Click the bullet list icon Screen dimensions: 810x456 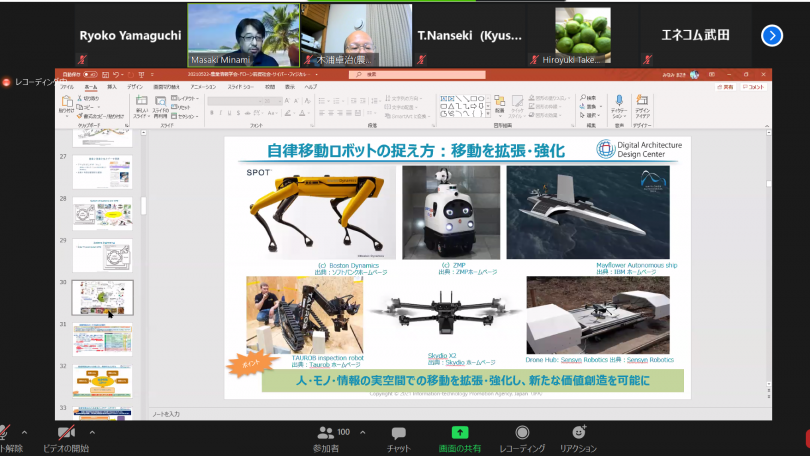322,101
